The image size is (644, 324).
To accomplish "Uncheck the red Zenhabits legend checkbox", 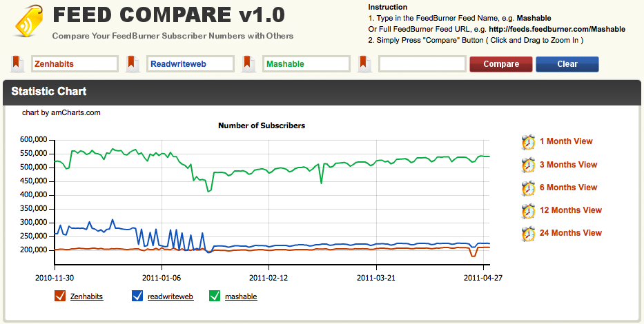I will coord(60,296).
